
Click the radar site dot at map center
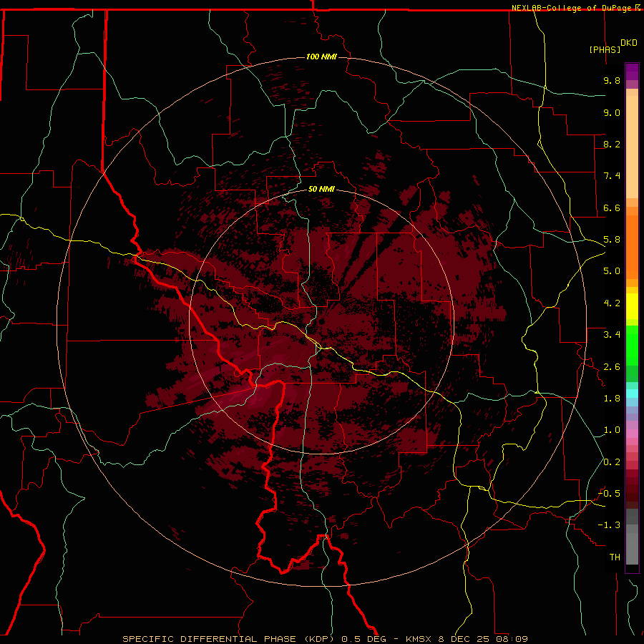click(322, 321)
